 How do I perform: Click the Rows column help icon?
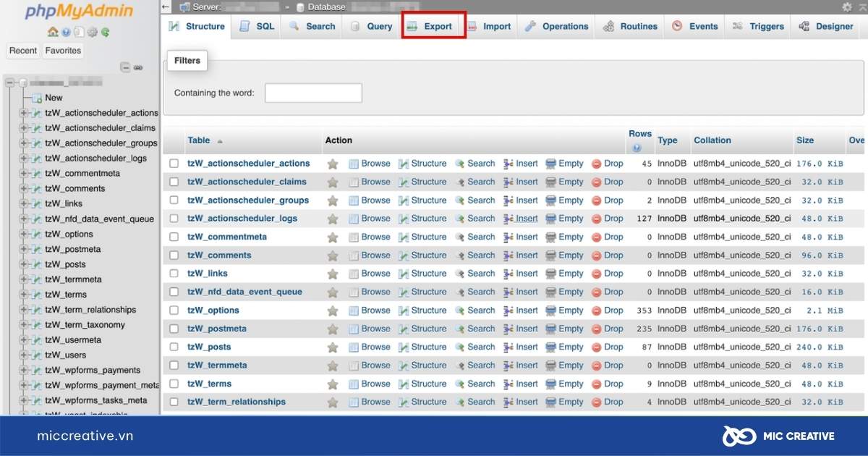(637, 148)
